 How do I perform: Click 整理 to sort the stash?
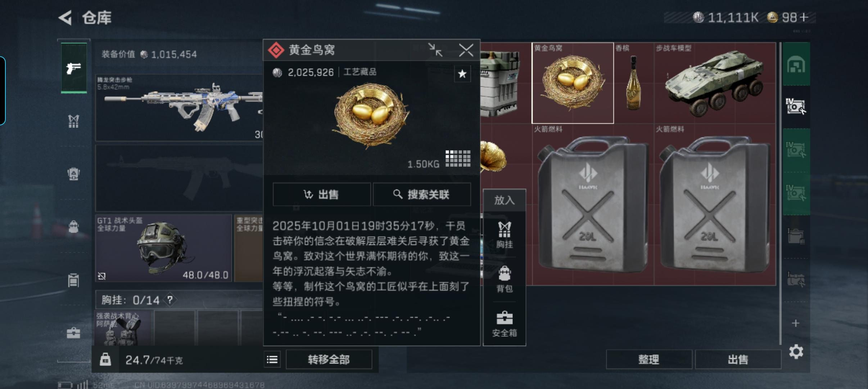coord(649,359)
